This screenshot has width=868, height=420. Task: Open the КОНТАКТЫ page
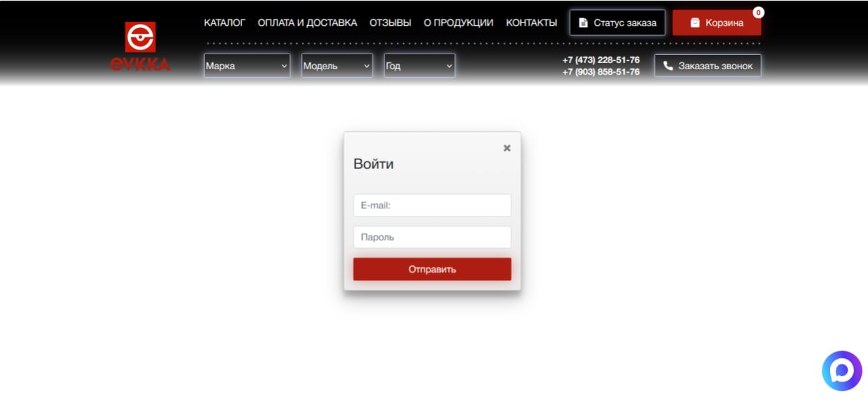click(532, 22)
